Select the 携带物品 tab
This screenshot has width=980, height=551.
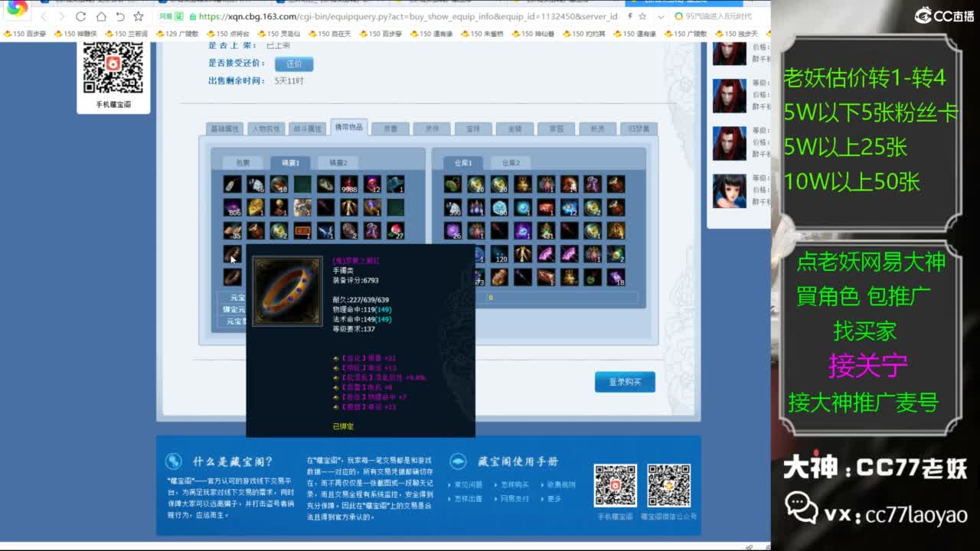tap(349, 127)
